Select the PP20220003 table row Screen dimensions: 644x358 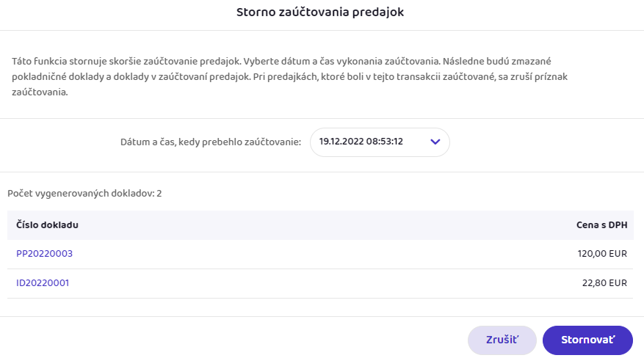(x=320, y=254)
